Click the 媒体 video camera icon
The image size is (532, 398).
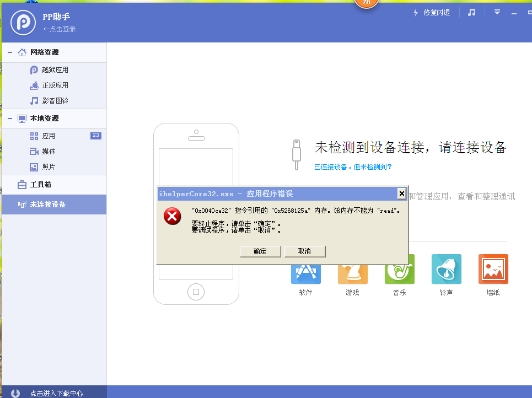[x=34, y=152]
